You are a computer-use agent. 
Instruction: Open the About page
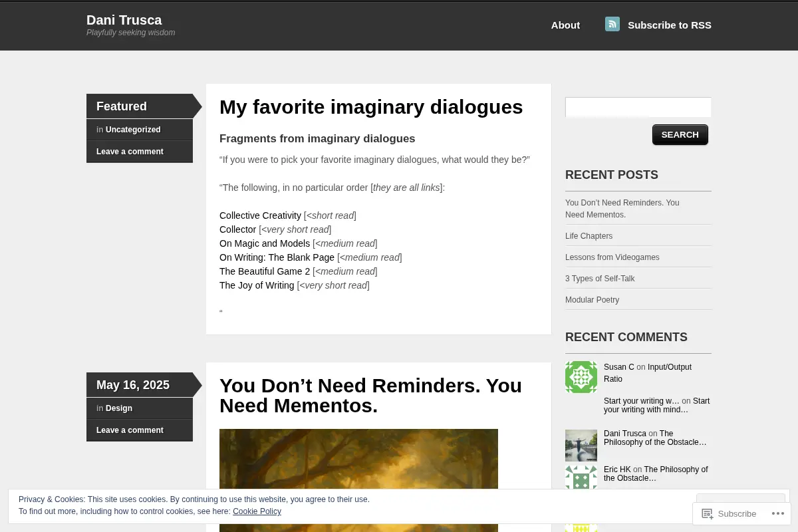[565, 25]
